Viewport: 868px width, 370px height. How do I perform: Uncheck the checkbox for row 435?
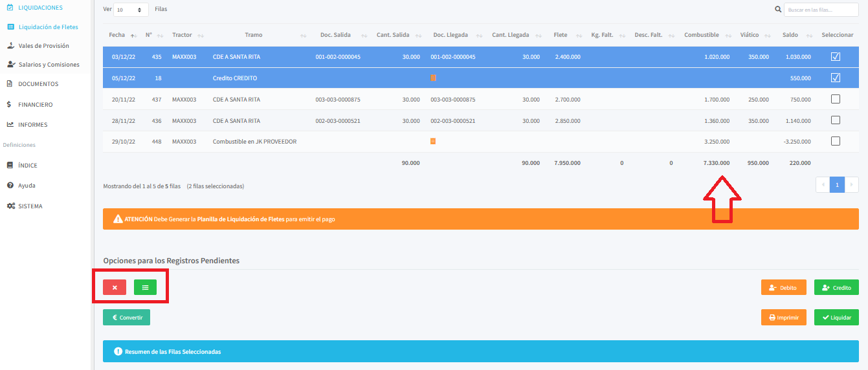[x=835, y=57]
